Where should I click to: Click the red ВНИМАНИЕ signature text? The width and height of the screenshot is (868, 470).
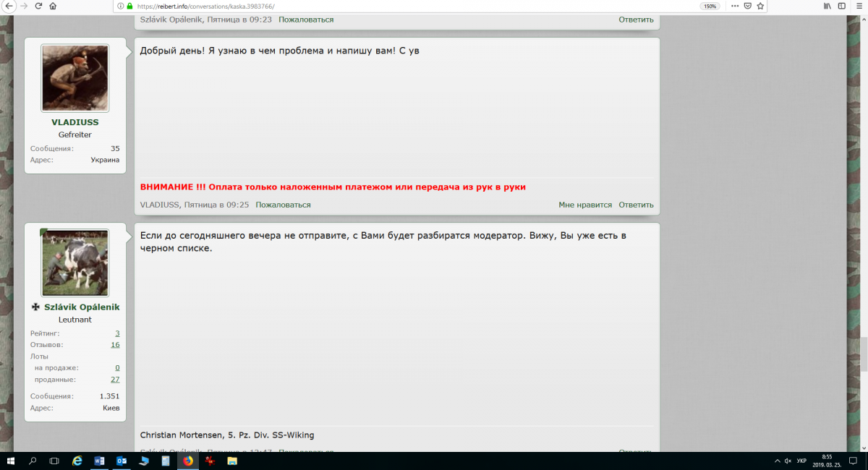(333, 187)
